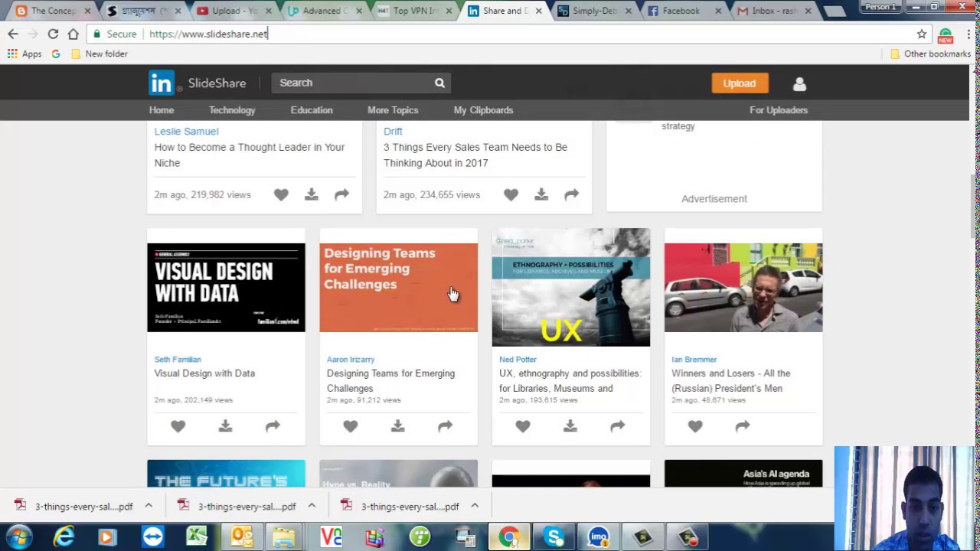Viewport: 980px width, 551px height.
Task: Open Seth Familian author link
Action: (178, 360)
